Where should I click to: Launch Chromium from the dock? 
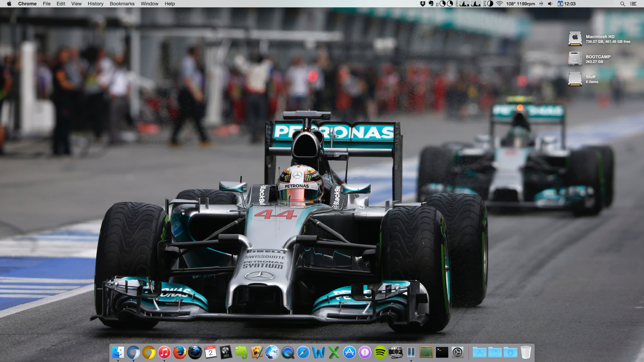coord(133,352)
